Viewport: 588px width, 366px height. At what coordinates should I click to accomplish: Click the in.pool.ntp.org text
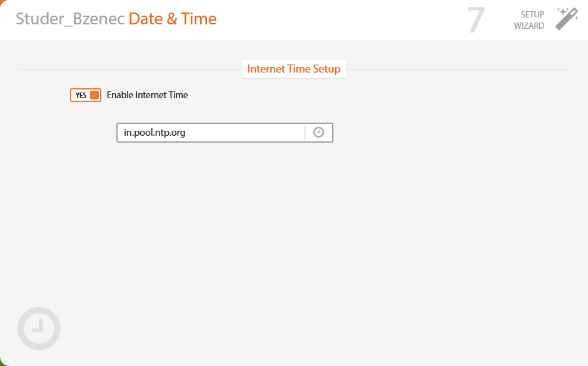pyautogui.click(x=155, y=133)
